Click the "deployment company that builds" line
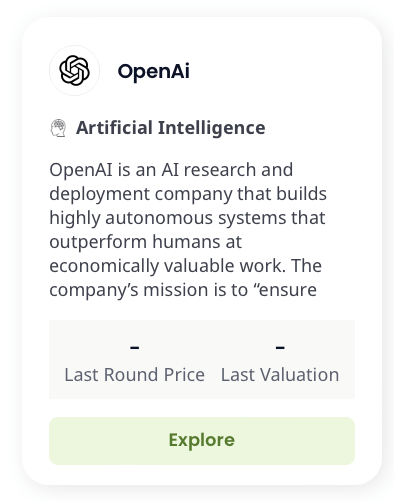Image resolution: width=394 pixels, height=501 pixels. click(188, 194)
